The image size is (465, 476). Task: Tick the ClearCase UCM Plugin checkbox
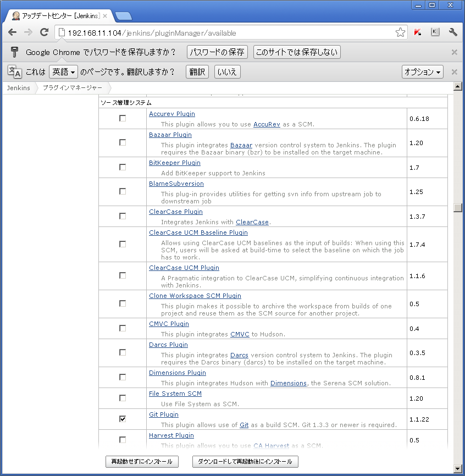point(123,275)
